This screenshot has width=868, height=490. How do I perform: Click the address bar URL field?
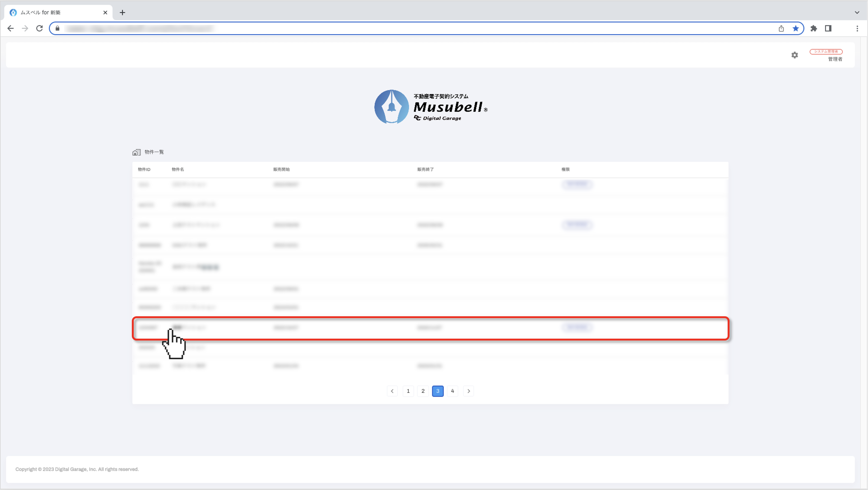(x=404, y=28)
